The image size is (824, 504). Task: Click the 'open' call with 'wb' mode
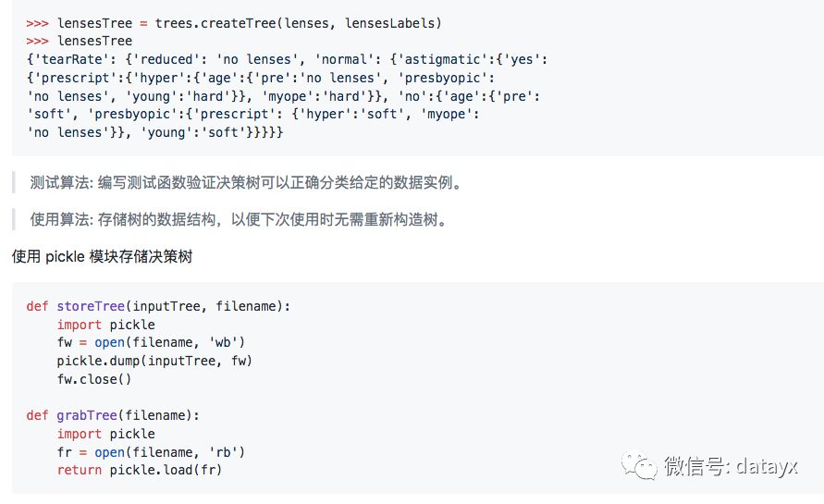[170, 343]
